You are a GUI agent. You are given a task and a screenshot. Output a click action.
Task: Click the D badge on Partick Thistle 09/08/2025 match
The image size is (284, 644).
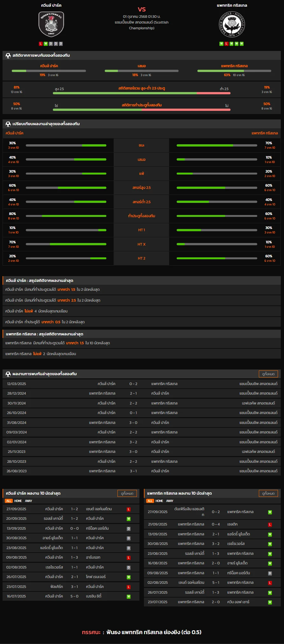270,573
